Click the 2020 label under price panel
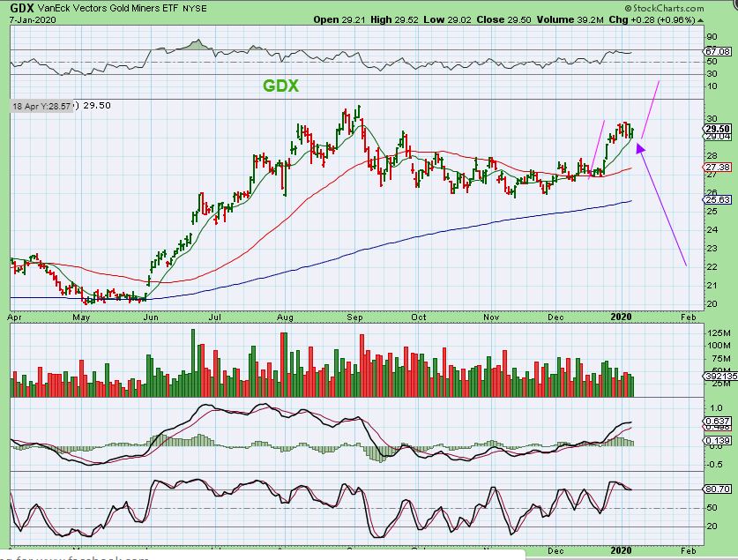The width and height of the screenshot is (738, 560). (621, 317)
